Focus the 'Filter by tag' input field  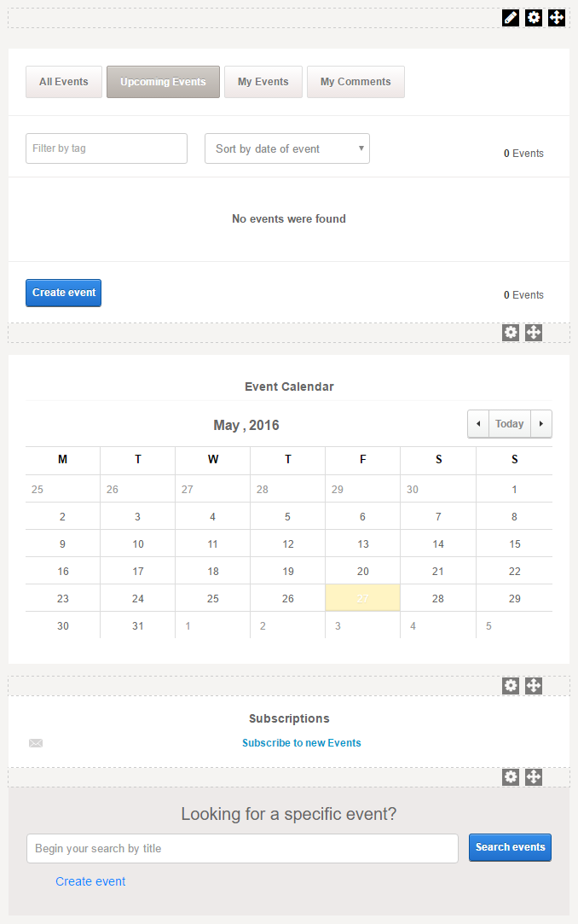pos(107,148)
